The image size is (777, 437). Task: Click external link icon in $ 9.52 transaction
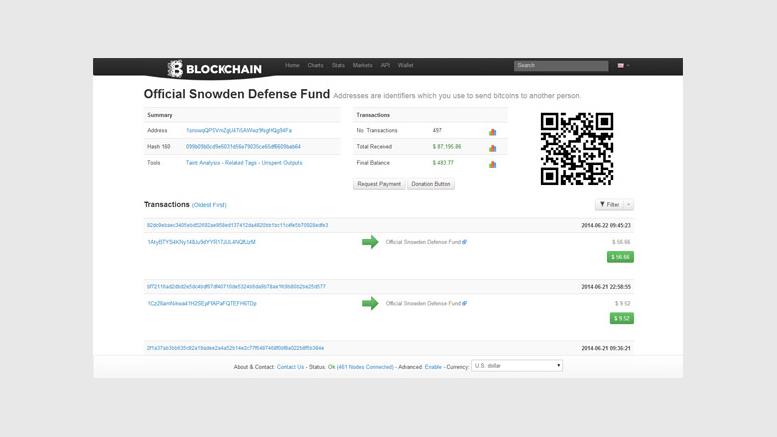tap(464, 303)
